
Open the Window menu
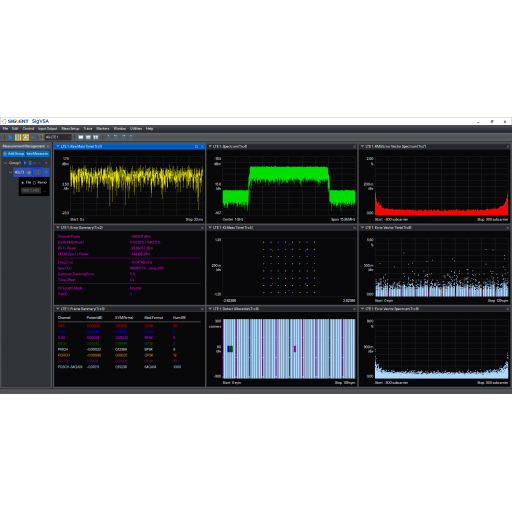120,129
